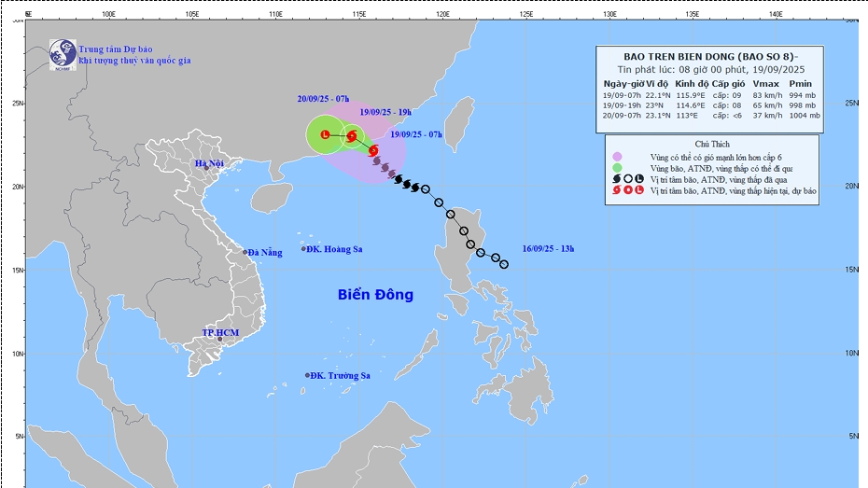Click the red current storm center at 19/09/25 - 07h

point(372,150)
